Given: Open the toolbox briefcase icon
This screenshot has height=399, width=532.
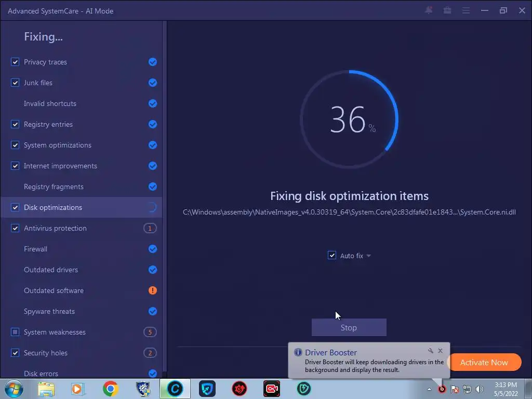Looking at the screenshot, I should tap(447, 10).
